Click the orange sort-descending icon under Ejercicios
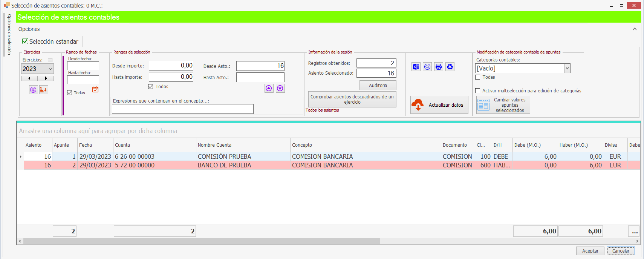This screenshot has width=644, height=259. tap(44, 90)
